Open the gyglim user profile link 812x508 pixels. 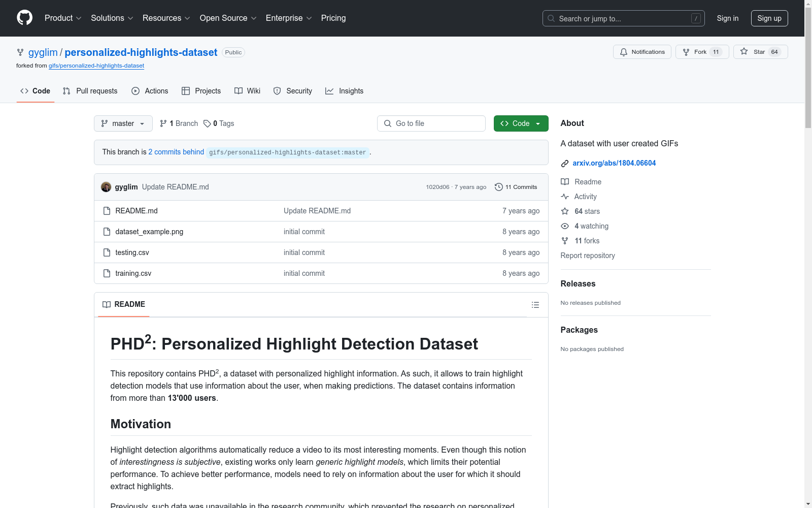coord(43,52)
